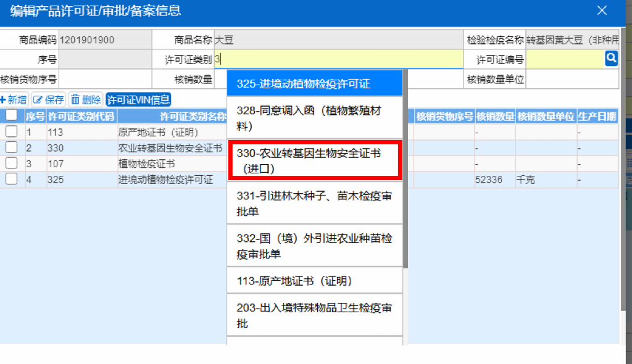Choose 113-原产地证书（证明）entry
This screenshot has width=632, height=364.
pyautogui.click(x=315, y=279)
